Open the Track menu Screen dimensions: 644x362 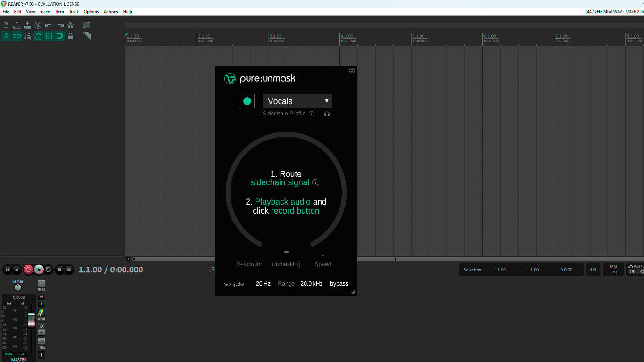[x=74, y=12]
